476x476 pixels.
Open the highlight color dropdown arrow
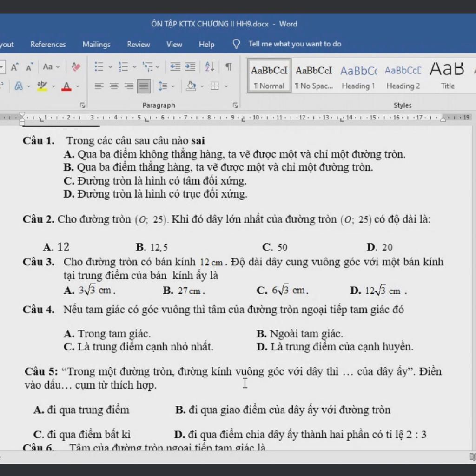(x=53, y=86)
